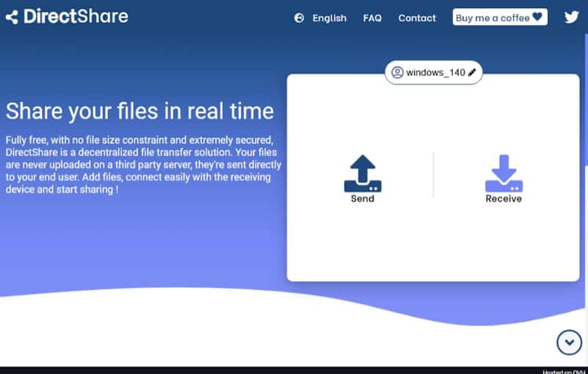Open the English language selector
This screenshot has width=588, height=374.
[329, 18]
